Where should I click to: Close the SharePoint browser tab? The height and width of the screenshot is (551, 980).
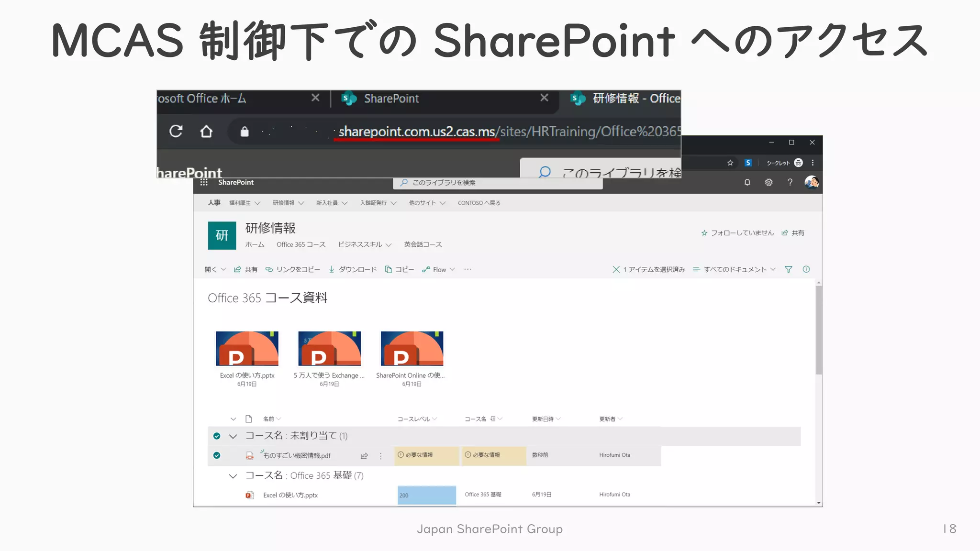coord(544,98)
